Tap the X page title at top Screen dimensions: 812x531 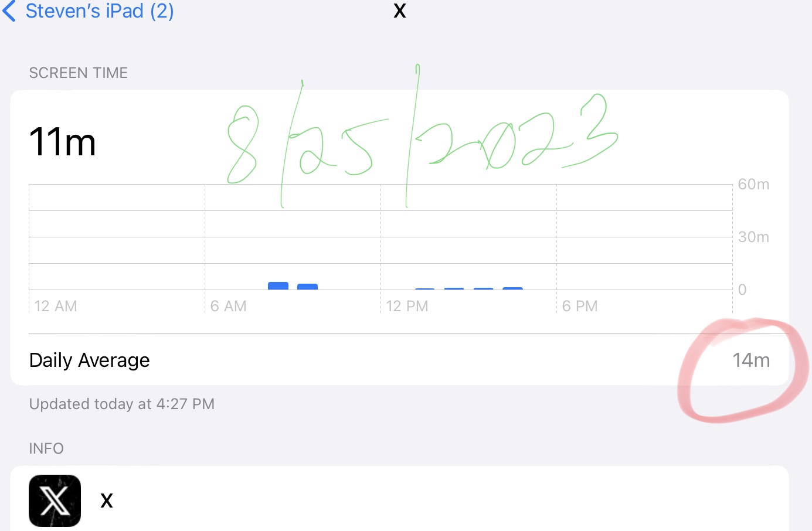pos(400,11)
